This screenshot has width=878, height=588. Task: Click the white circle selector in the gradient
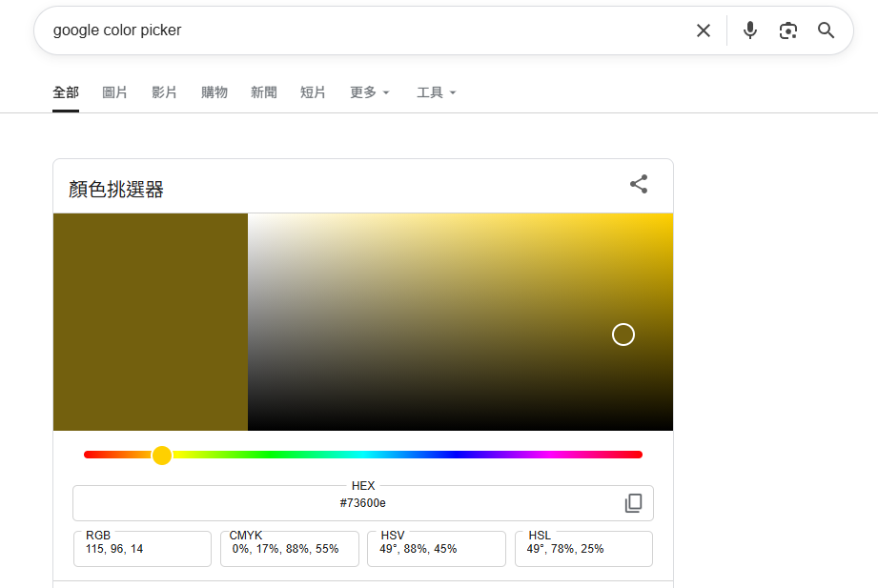(x=623, y=335)
